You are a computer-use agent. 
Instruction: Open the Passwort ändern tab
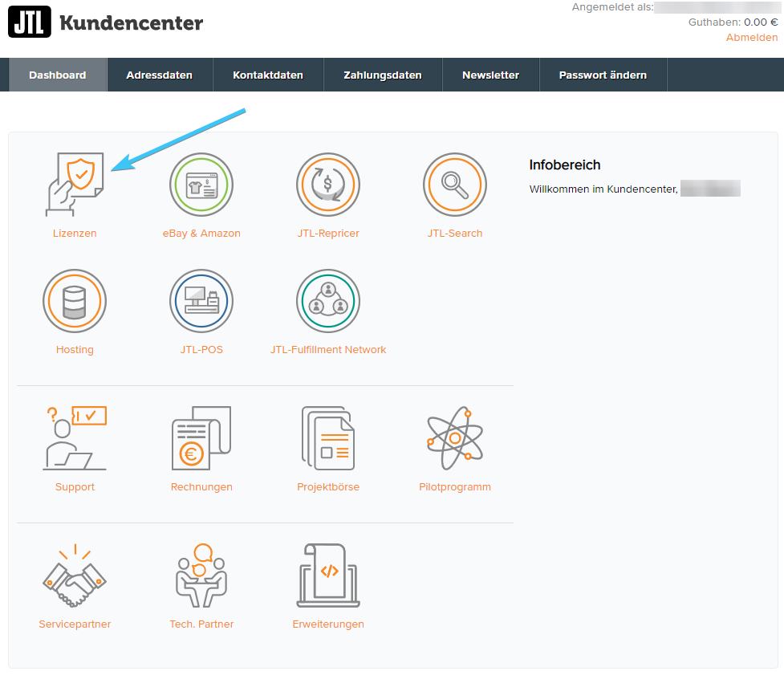603,75
